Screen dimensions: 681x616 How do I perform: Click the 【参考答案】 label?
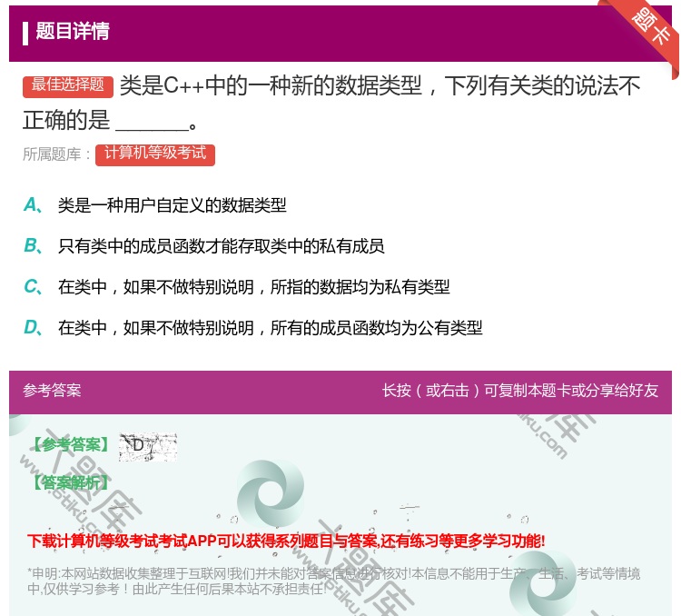click(70, 444)
